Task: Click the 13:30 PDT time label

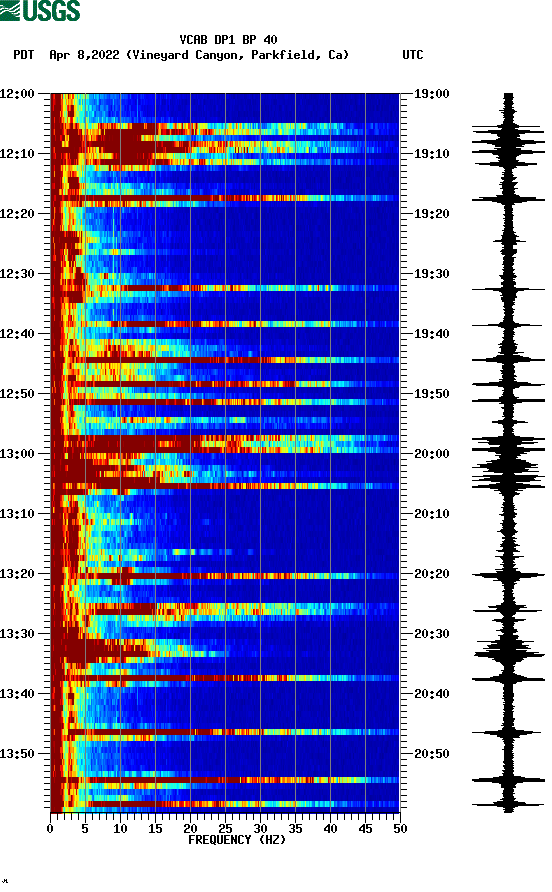Action: click(18, 634)
